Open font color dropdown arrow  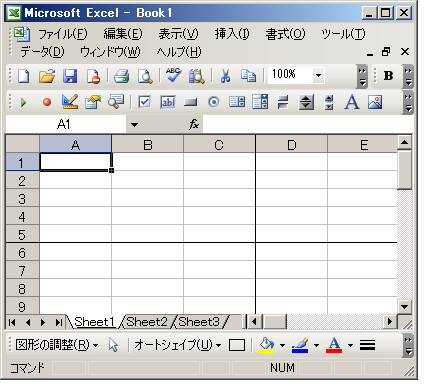350,345
